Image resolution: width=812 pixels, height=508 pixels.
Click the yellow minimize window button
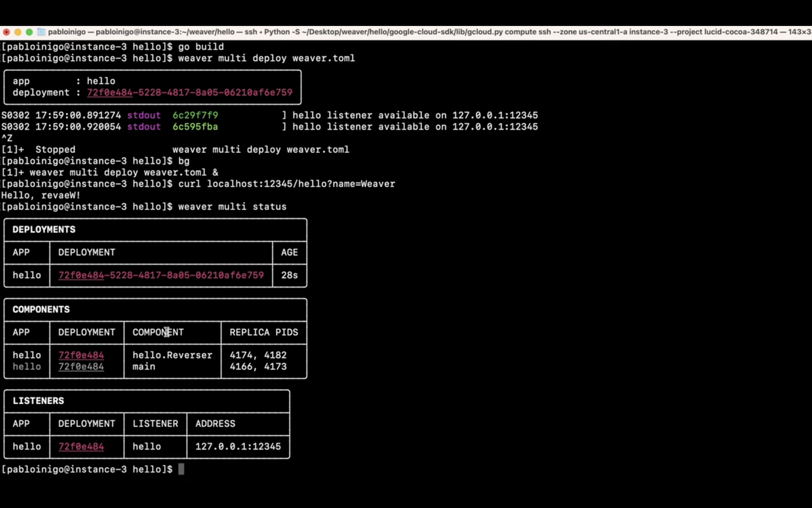[x=18, y=32]
